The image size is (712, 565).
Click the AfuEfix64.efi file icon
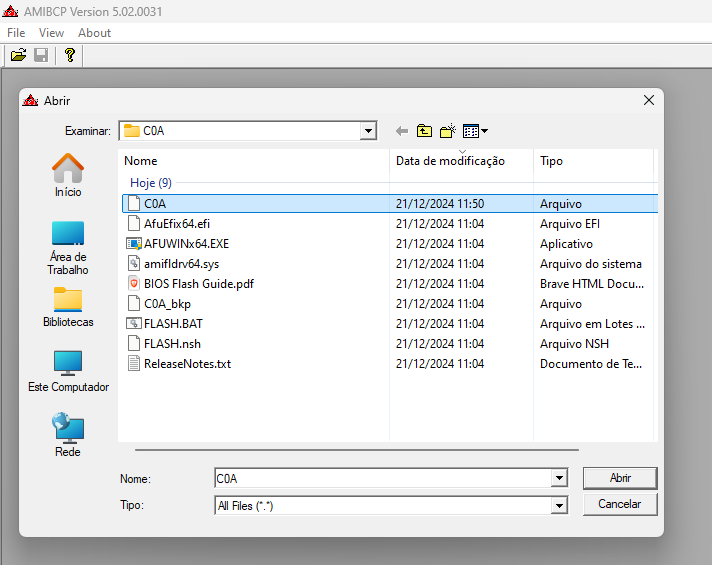pyautogui.click(x=134, y=223)
